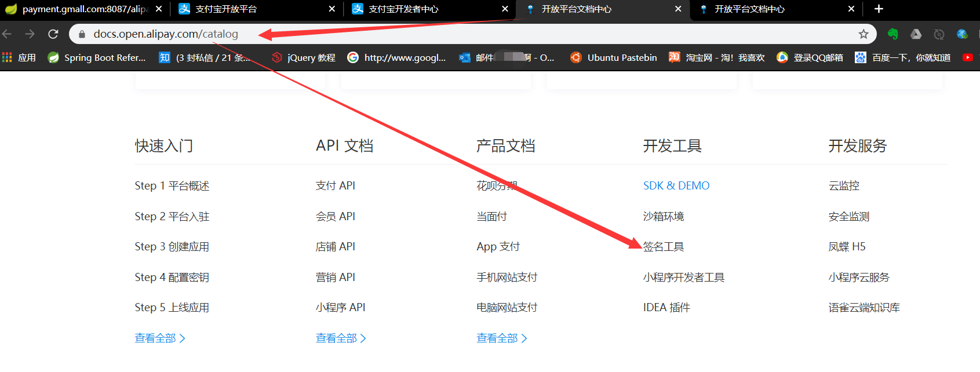Open the 签名工具 link
Image resolution: width=980 pixels, height=372 pixels.
[664, 247]
